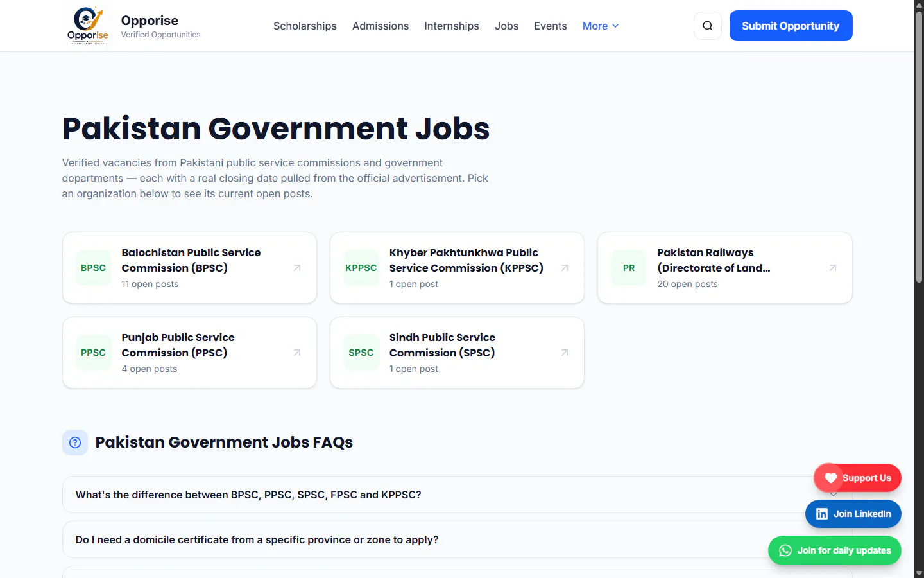Open the Scholarships nav item
Screen dimensions: 924x578
305,26
